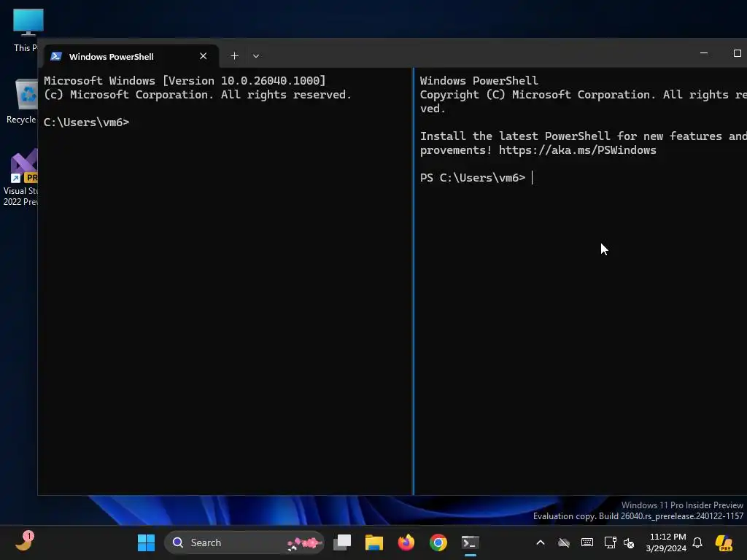Maximize the Terminal window

pyautogui.click(x=737, y=52)
